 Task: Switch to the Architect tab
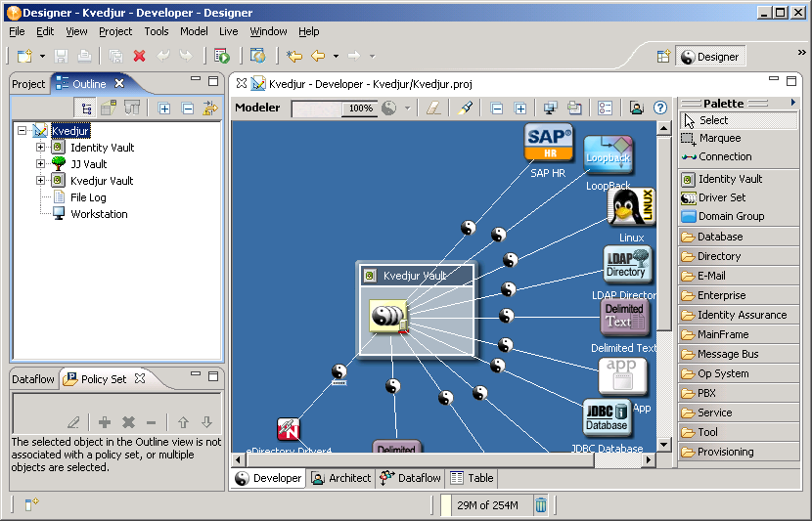tap(340, 478)
